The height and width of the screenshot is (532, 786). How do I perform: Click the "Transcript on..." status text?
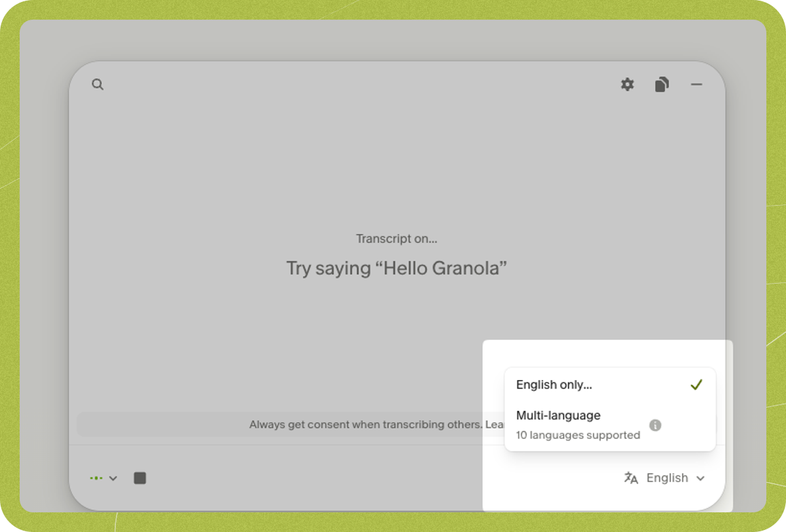click(x=396, y=239)
